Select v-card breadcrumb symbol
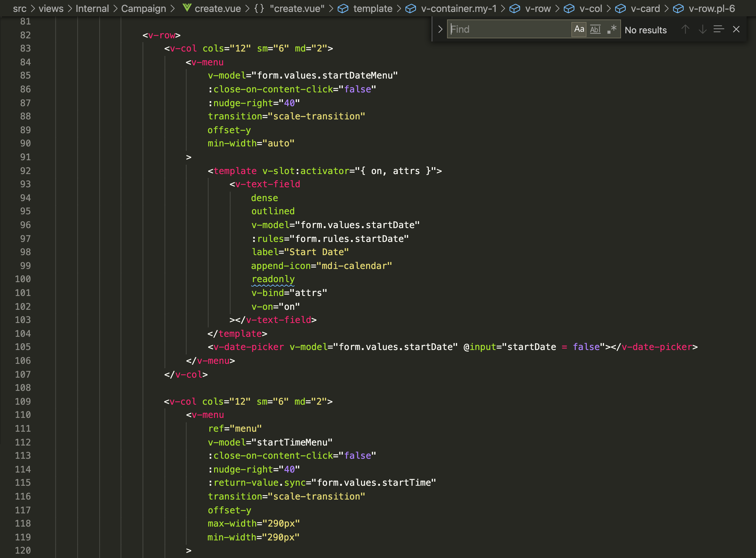This screenshot has height=558, width=756. click(x=645, y=8)
